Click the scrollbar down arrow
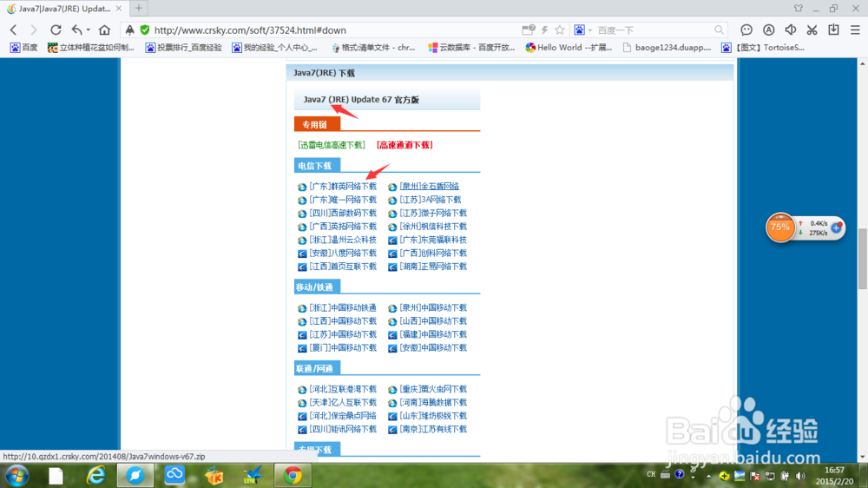Viewport: 868px width, 488px height. 863,457
